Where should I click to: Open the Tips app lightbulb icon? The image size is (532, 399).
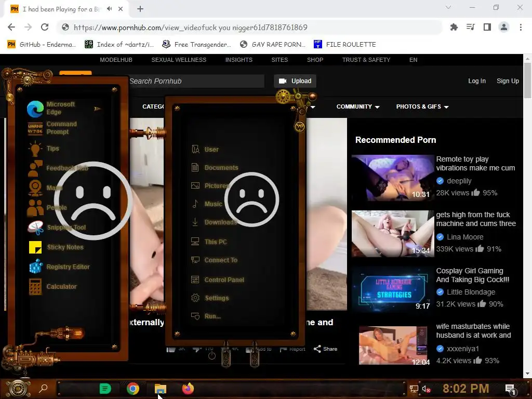pos(35,149)
